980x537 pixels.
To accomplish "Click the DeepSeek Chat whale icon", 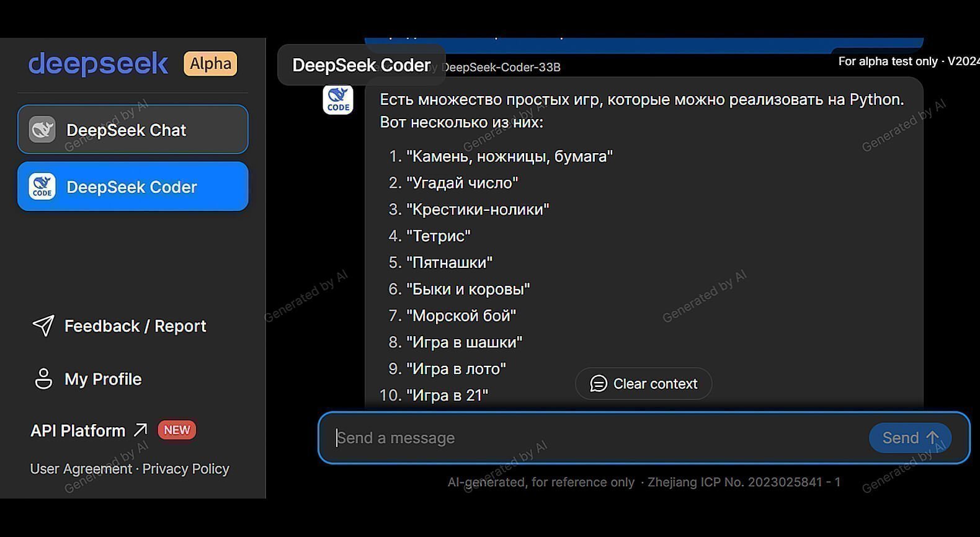I will click(x=42, y=130).
